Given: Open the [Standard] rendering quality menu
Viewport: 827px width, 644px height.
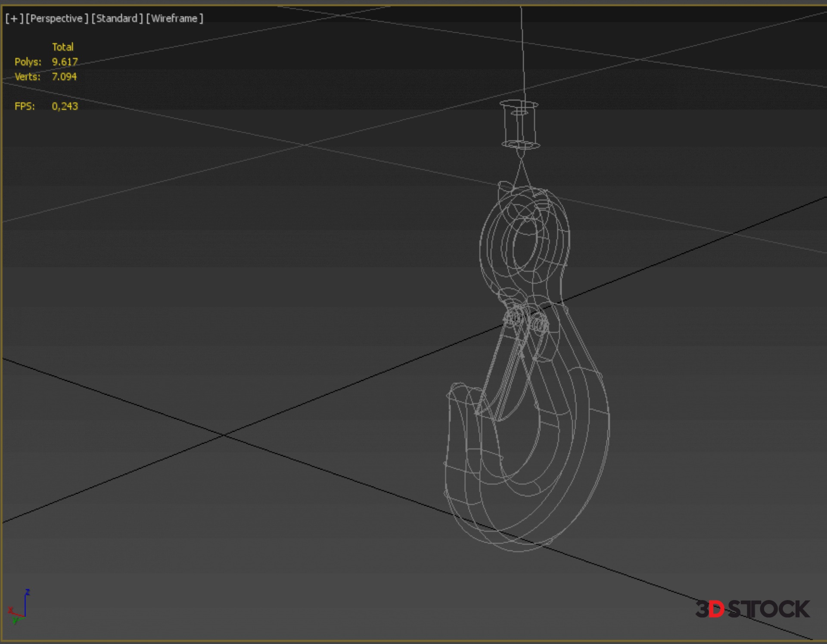Looking at the screenshot, I should (117, 19).
